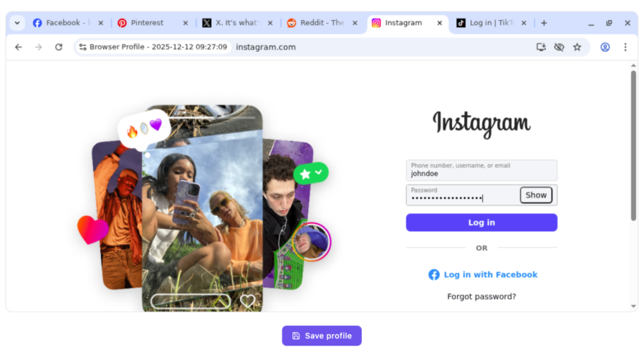Image resolution: width=644 pixels, height=355 pixels.
Task: Reload the Instagram page
Action: [59, 47]
